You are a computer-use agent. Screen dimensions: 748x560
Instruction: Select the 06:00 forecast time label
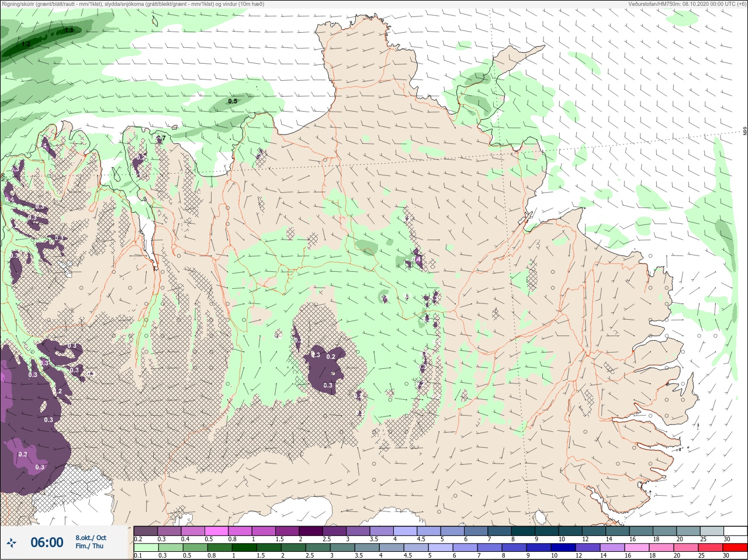pyautogui.click(x=47, y=542)
